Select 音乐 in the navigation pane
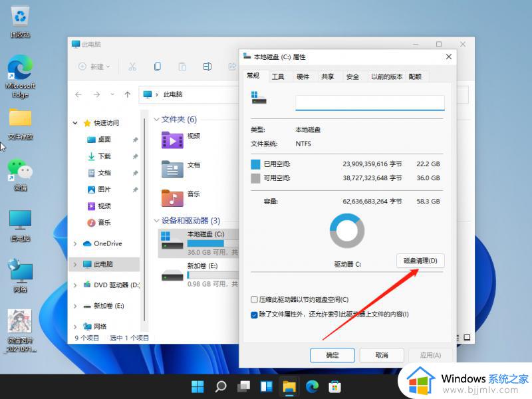Viewport: 532px width, 399px height. pyautogui.click(x=104, y=223)
